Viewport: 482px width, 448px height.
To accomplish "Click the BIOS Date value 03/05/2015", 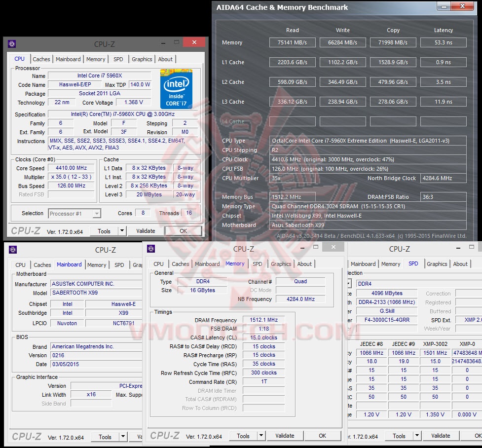I will [x=96, y=364].
